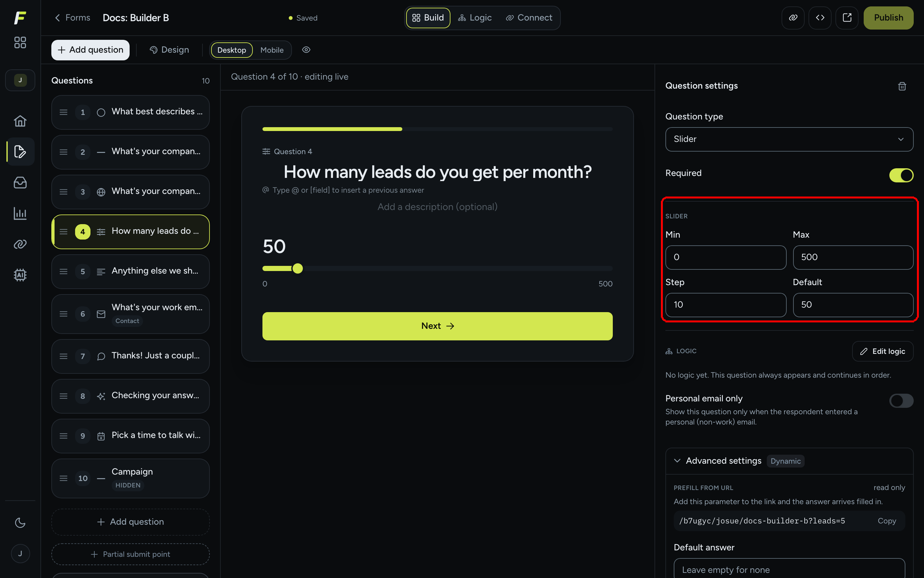This screenshot has width=924, height=578.
Task: Open user avatar J at bottom left
Action: pos(20,553)
